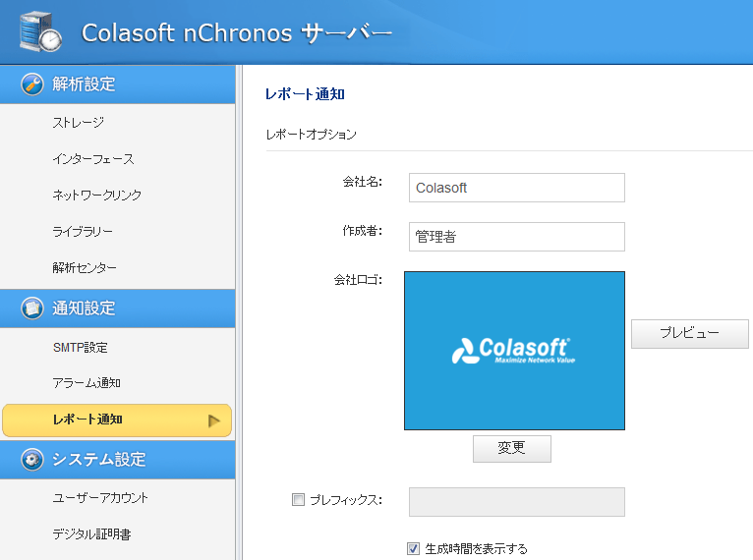Viewport: 753px width, 560px height.
Task: Click the gear icon beside システム設定
Action: [32, 459]
